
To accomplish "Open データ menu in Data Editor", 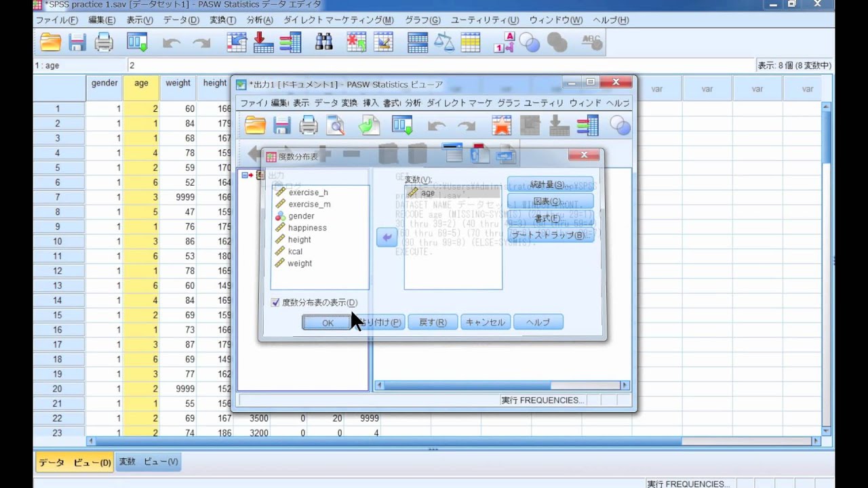I will tap(181, 20).
